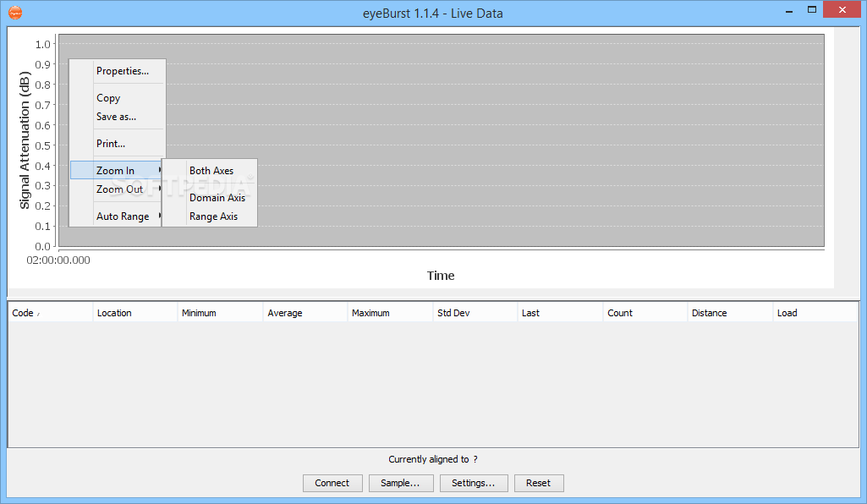Open the Sample... dialog
867x504 pixels.
[400, 483]
